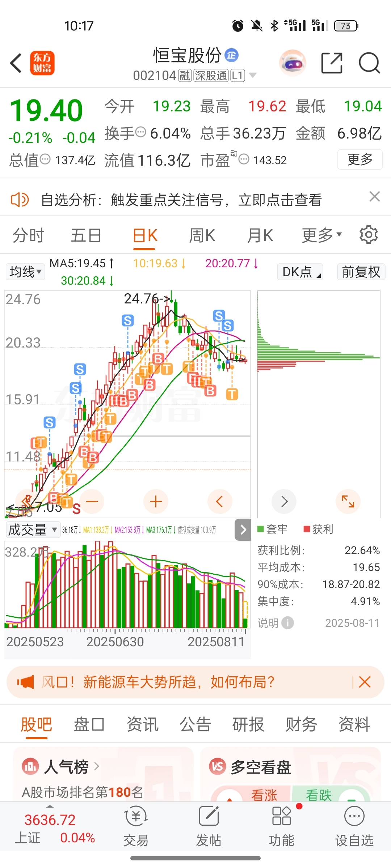Tap the blue 企 enterprise badge

pos(232,55)
